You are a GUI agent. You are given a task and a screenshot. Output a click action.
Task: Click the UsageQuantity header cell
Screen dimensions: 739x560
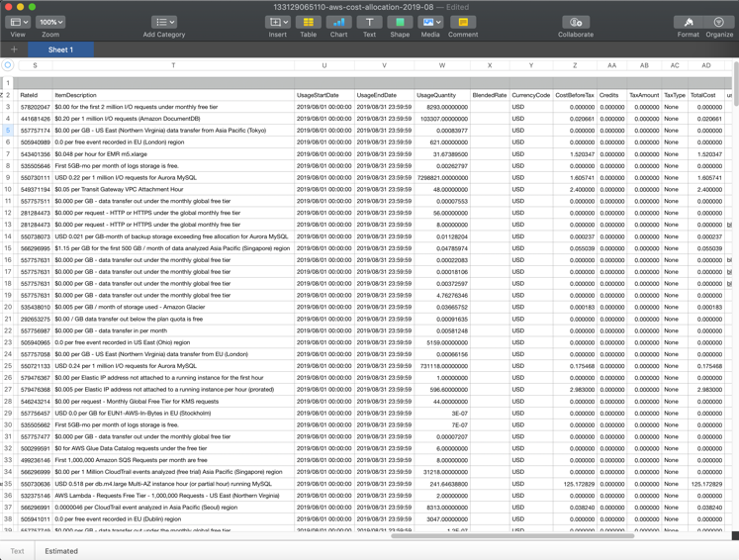(x=442, y=95)
